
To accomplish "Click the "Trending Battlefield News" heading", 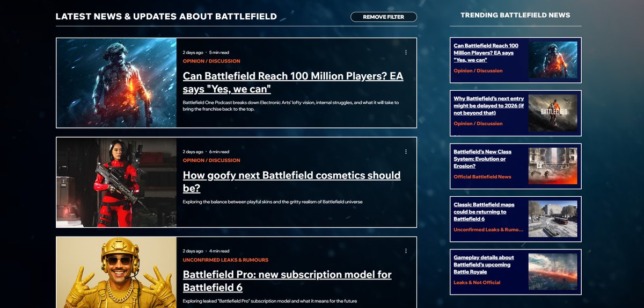I will click(x=515, y=15).
